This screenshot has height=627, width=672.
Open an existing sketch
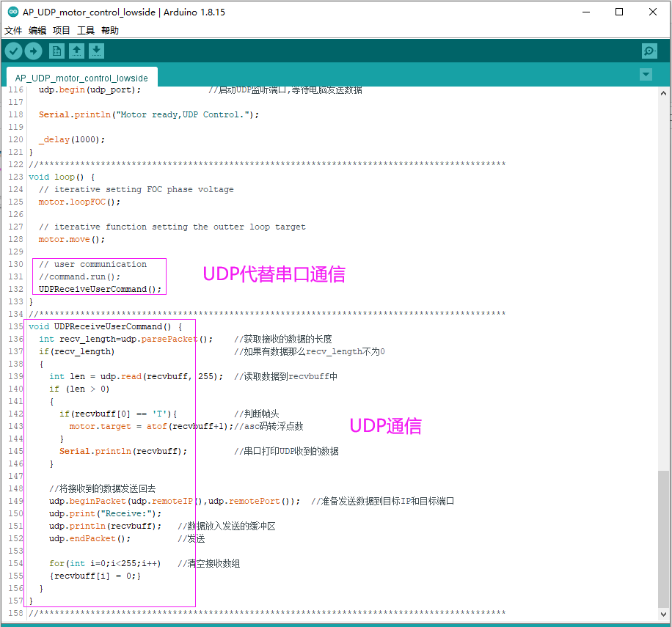click(77, 51)
